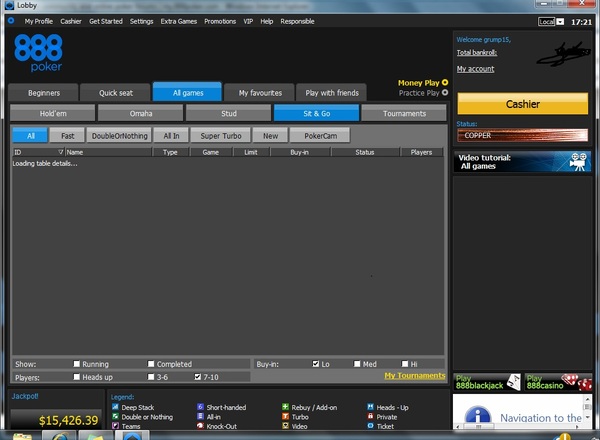Viewport: 600px width, 440px height.
Task: Click the Ticket legend icon
Action: click(370, 425)
